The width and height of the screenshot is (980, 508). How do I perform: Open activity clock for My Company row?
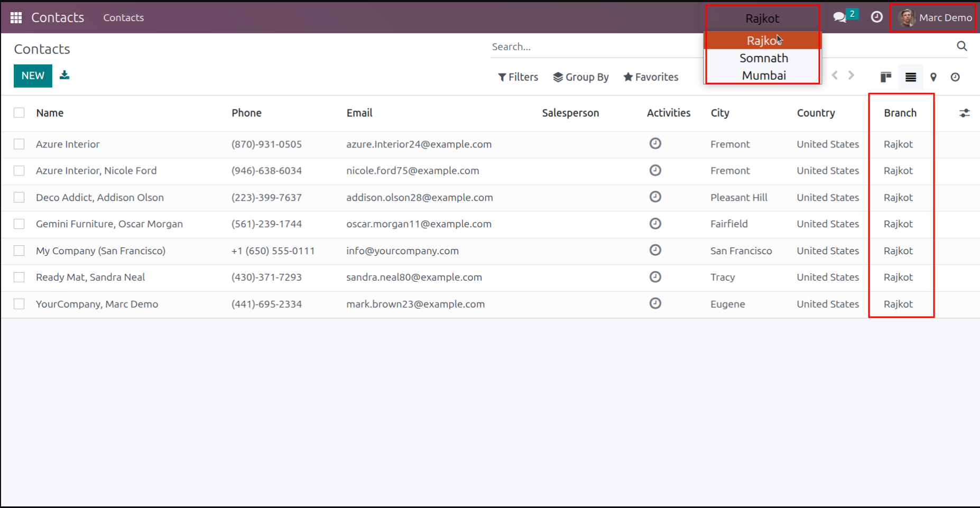[655, 250]
